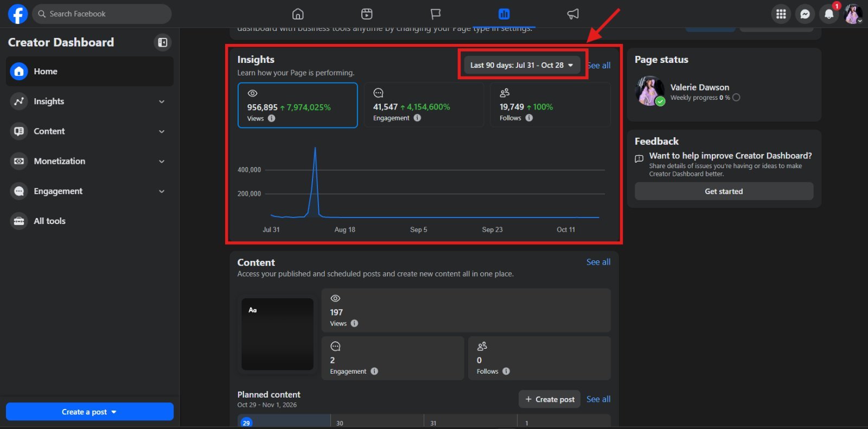The width and height of the screenshot is (868, 429).
Task: Open Valerie Dawson page profile picture
Action: click(650, 91)
